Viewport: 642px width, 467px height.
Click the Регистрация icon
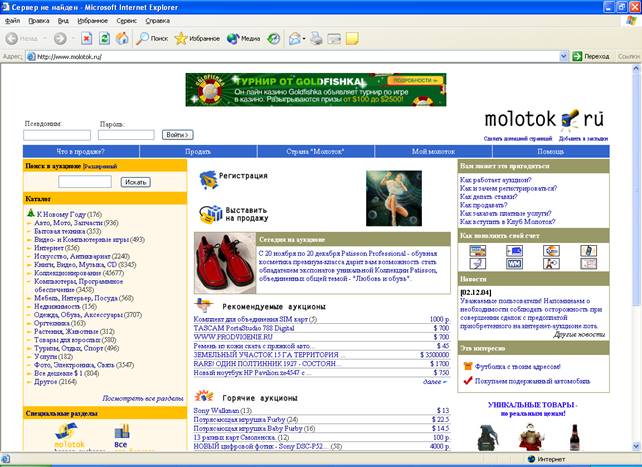208,180
